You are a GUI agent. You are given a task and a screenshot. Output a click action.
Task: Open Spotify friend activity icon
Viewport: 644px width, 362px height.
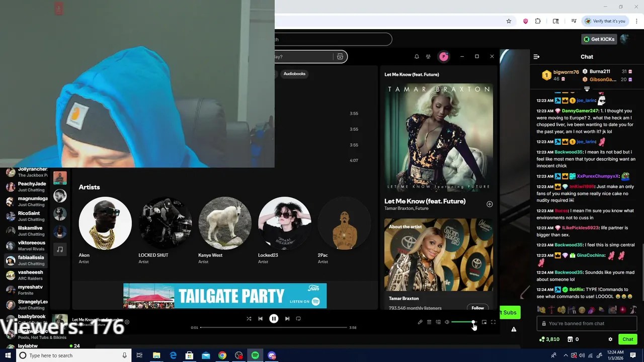428,57
